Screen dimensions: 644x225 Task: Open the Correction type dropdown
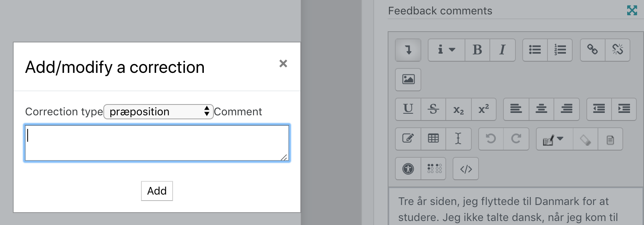159,112
